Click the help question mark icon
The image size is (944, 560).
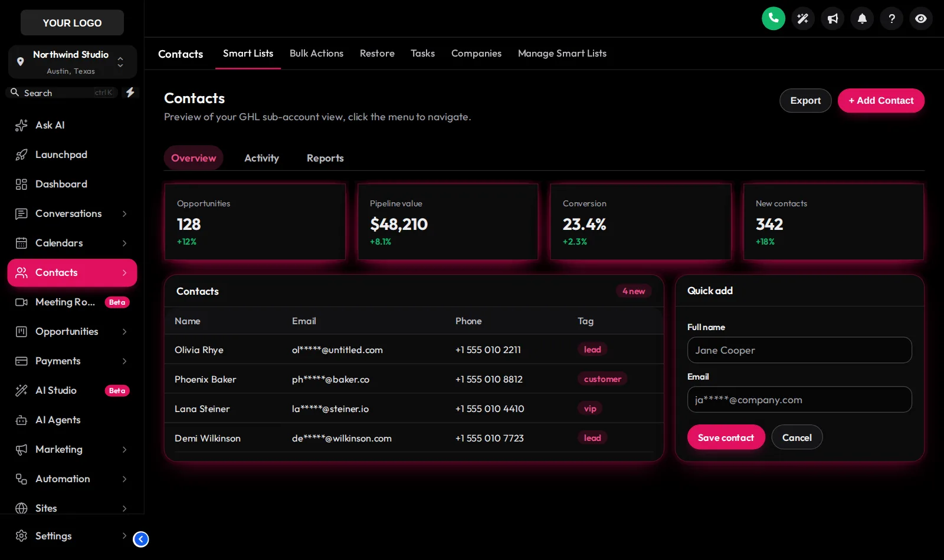click(x=891, y=18)
